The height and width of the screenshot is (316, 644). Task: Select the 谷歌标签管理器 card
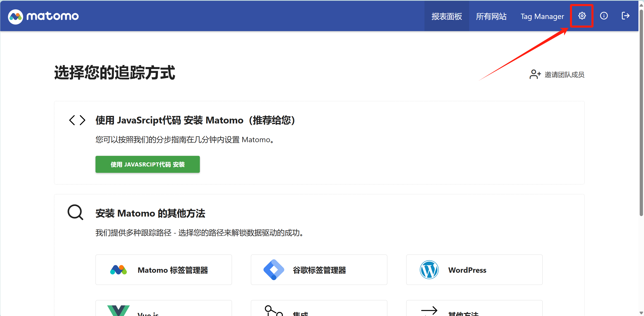pyautogui.click(x=319, y=270)
